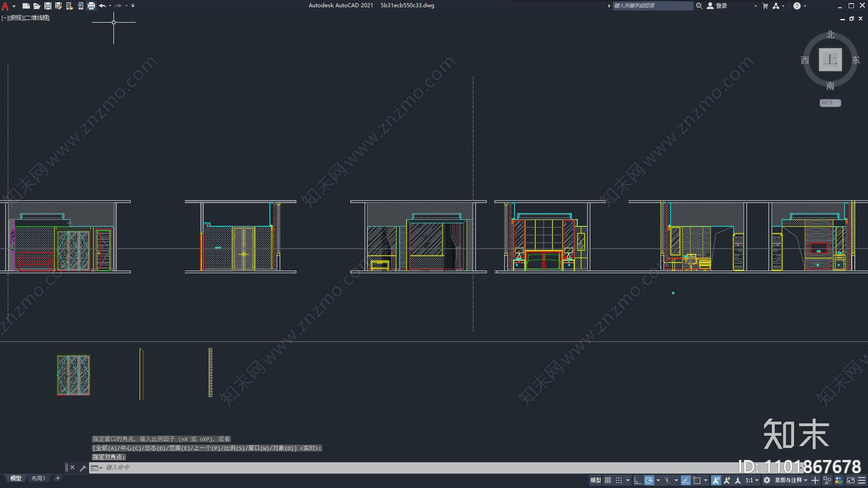
Task: Open the 二维线框 visual style menu
Action: click(x=37, y=18)
